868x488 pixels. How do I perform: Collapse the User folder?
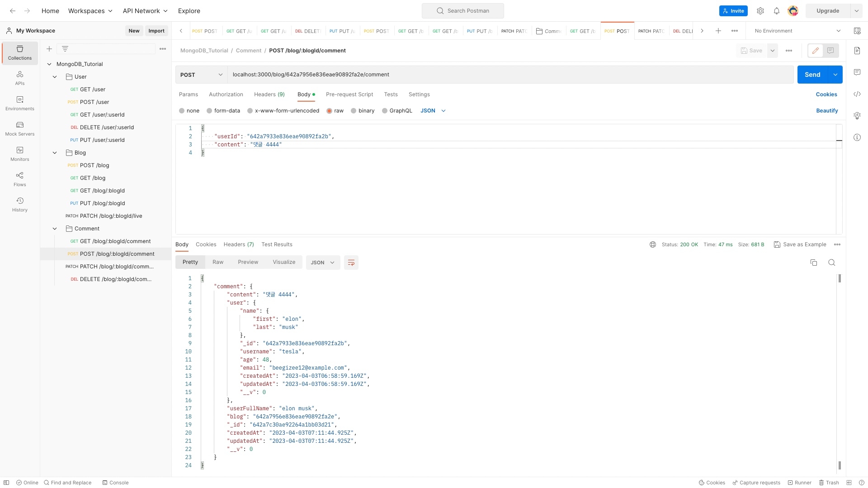(55, 77)
